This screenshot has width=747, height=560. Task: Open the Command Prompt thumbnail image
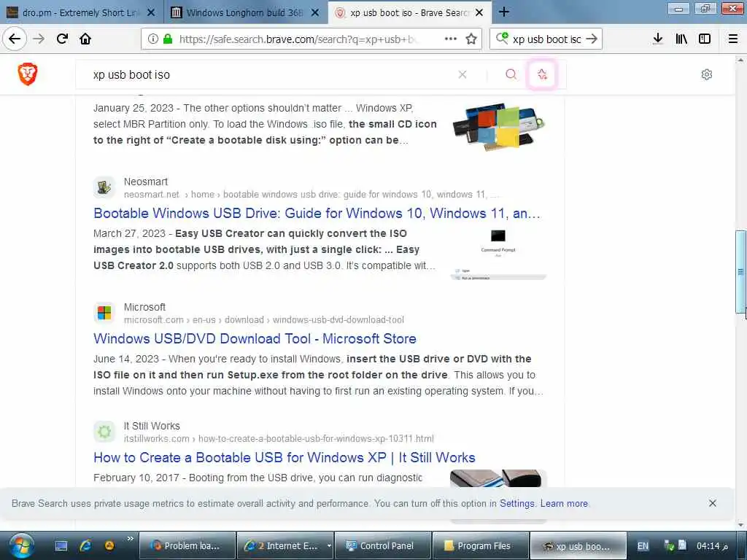498,254
